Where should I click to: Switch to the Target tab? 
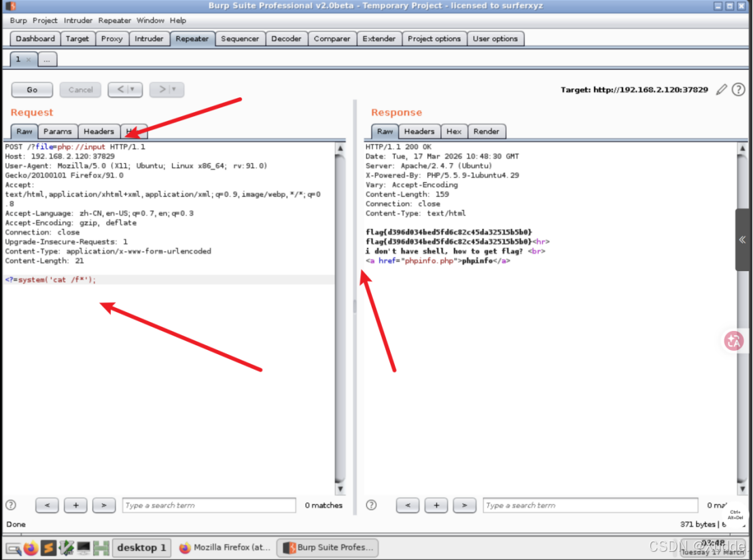point(77,39)
